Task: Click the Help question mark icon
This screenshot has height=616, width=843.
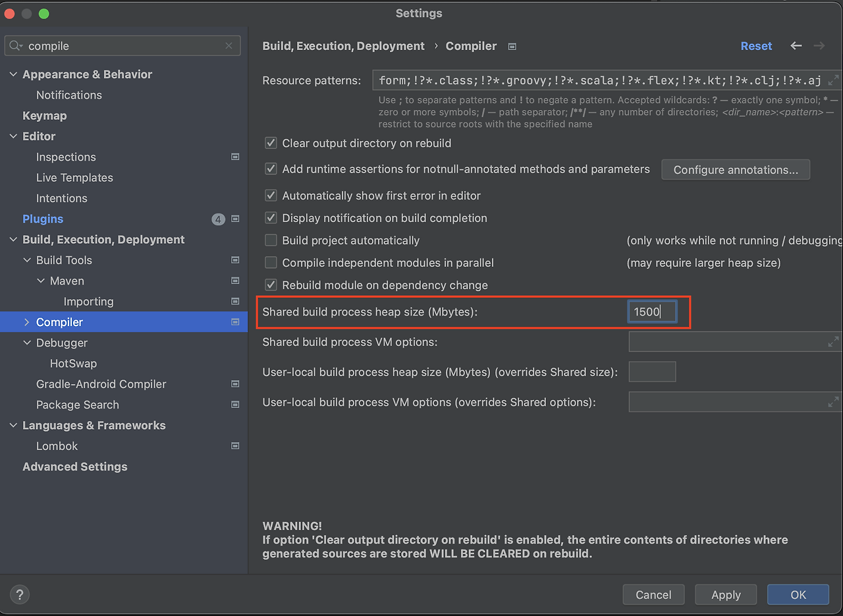Action: click(x=19, y=594)
